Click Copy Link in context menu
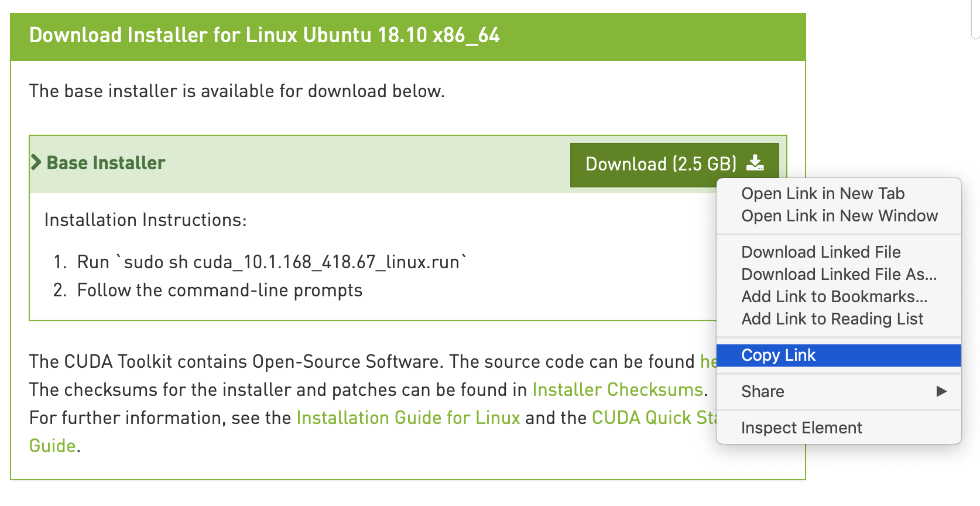The height and width of the screenshot is (506, 980). [778, 355]
